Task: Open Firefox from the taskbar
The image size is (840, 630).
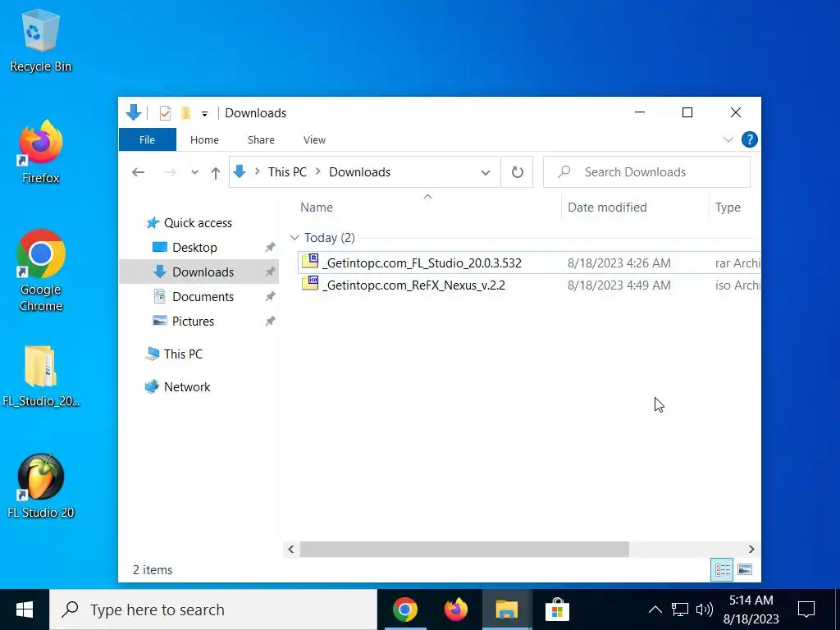Action: 456,609
